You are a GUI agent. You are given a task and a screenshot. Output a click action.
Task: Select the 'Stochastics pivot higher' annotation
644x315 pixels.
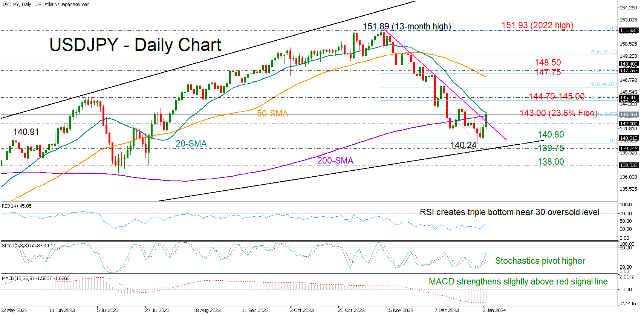click(540, 261)
